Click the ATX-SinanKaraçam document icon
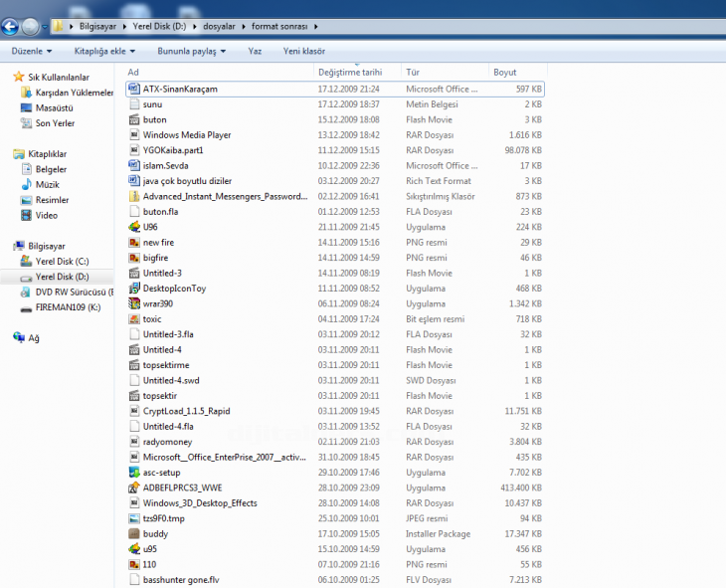This screenshot has width=726, height=588. (134, 90)
